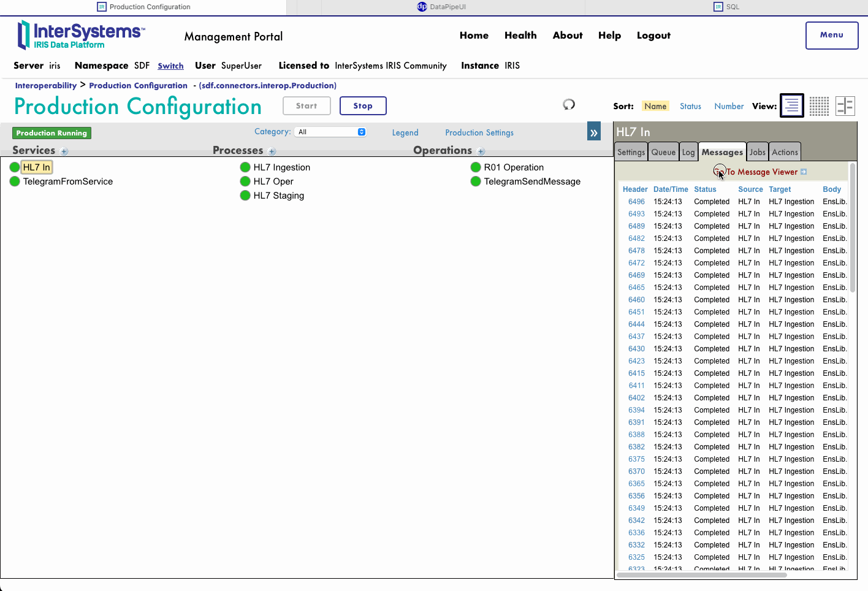This screenshot has width=868, height=591.
Task: Click the Switch namespace link
Action: (170, 66)
